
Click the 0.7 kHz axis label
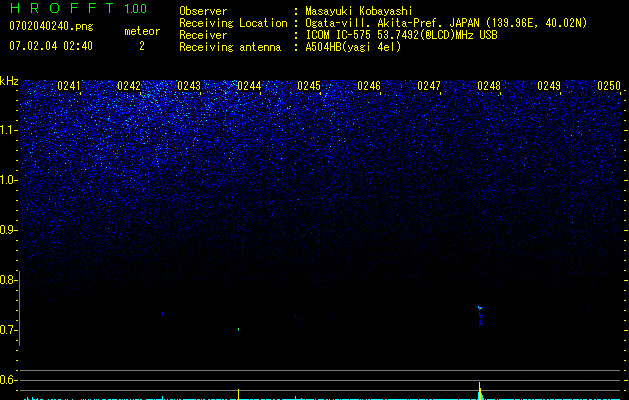tap(8, 330)
